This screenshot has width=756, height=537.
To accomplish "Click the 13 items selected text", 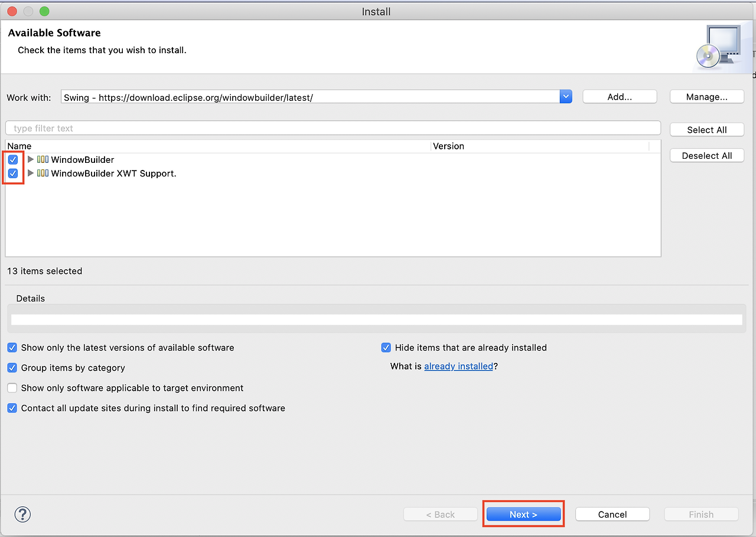I will pos(45,271).
